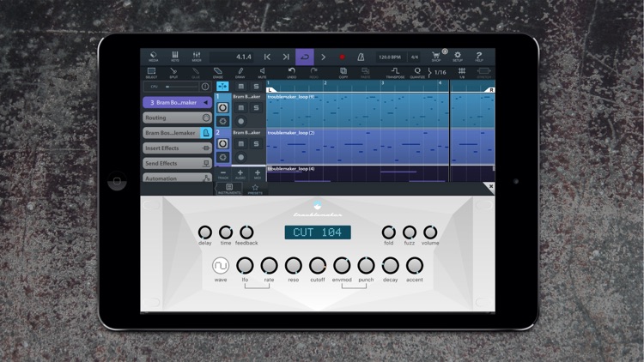Start playback with the play button
Viewport: 644px width, 362px height.
coord(323,57)
